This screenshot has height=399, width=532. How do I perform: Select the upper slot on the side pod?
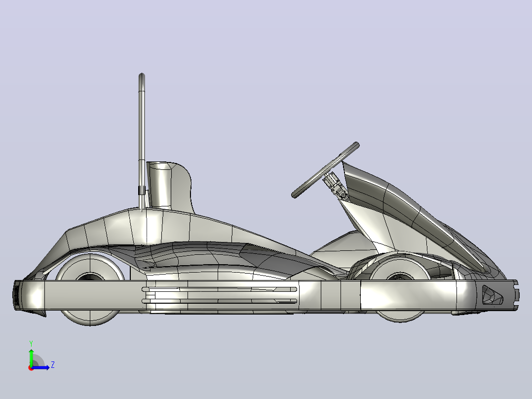(x=220, y=289)
